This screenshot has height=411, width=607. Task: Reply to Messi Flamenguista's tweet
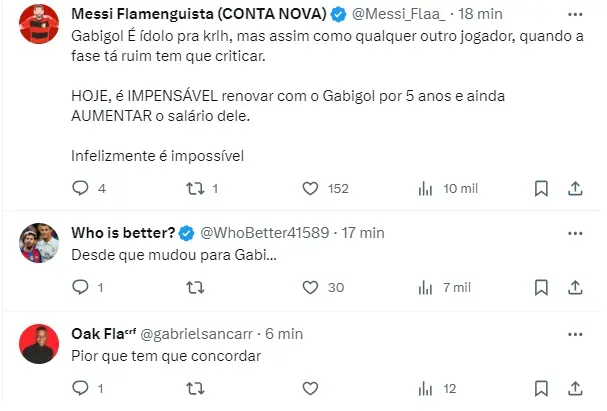pos(82,188)
